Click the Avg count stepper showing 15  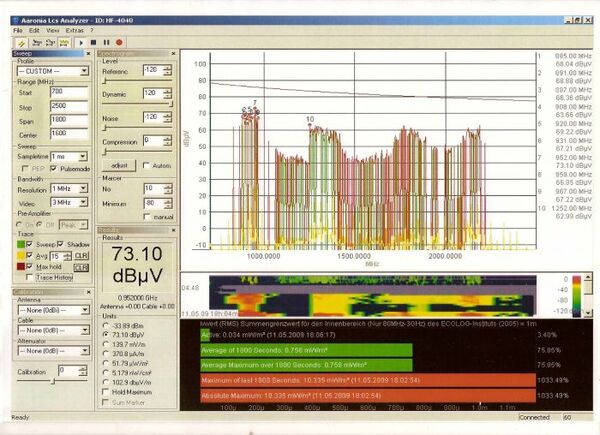(x=68, y=256)
